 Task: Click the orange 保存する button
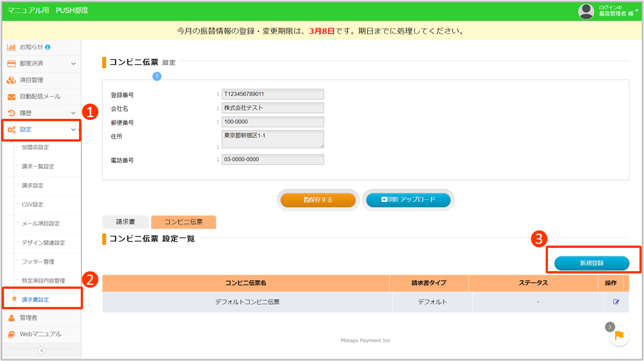pyautogui.click(x=318, y=200)
